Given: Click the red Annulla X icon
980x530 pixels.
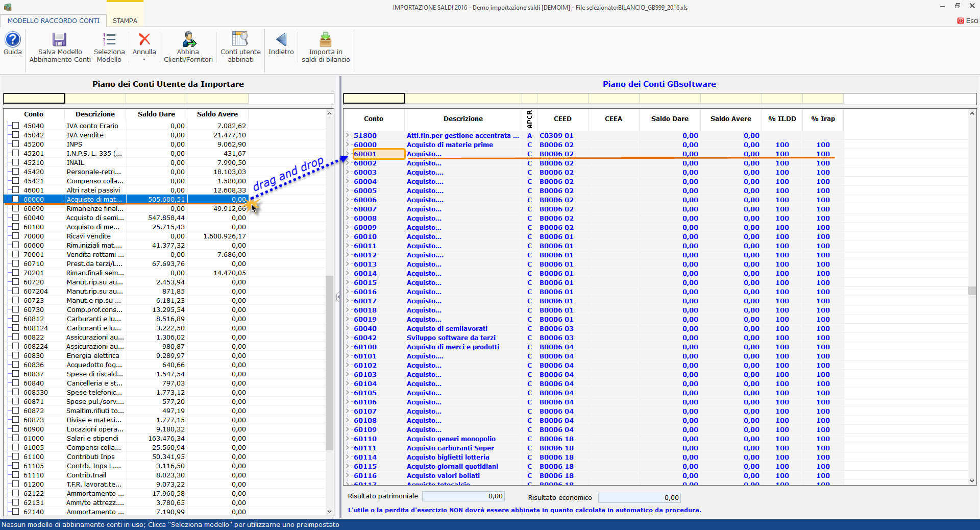Looking at the screenshot, I should click(144, 39).
